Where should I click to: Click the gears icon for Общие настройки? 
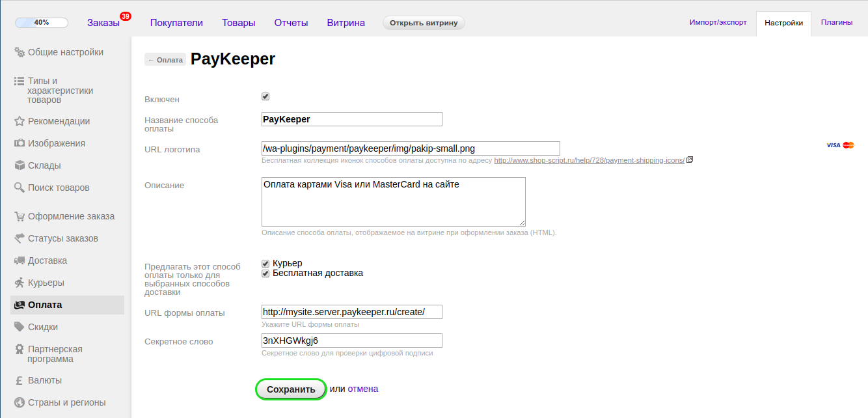pyautogui.click(x=20, y=53)
